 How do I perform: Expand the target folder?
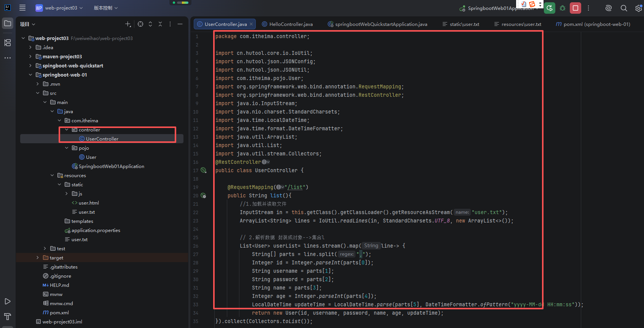tap(38, 258)
